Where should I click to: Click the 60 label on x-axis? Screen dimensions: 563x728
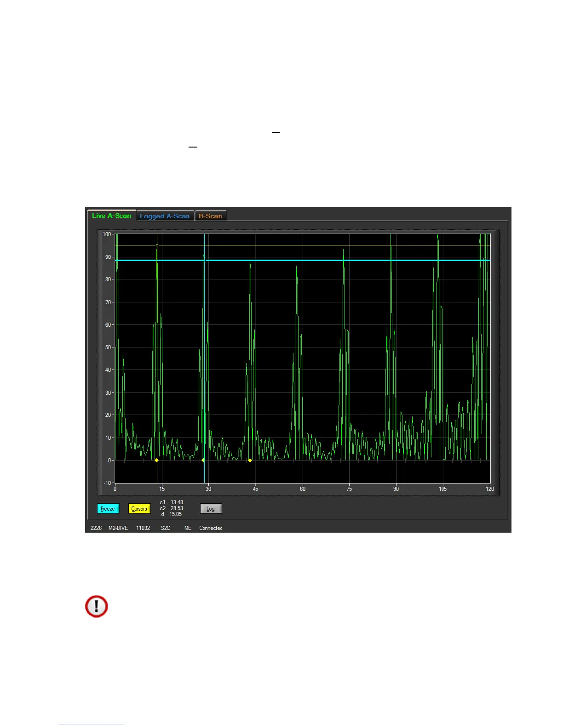click(303, 489)
